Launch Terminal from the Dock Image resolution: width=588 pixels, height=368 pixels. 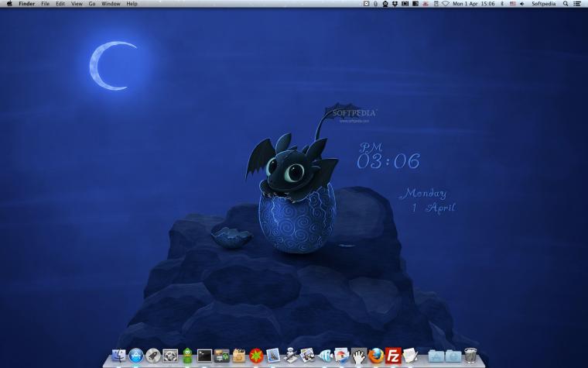click(204, 356)
